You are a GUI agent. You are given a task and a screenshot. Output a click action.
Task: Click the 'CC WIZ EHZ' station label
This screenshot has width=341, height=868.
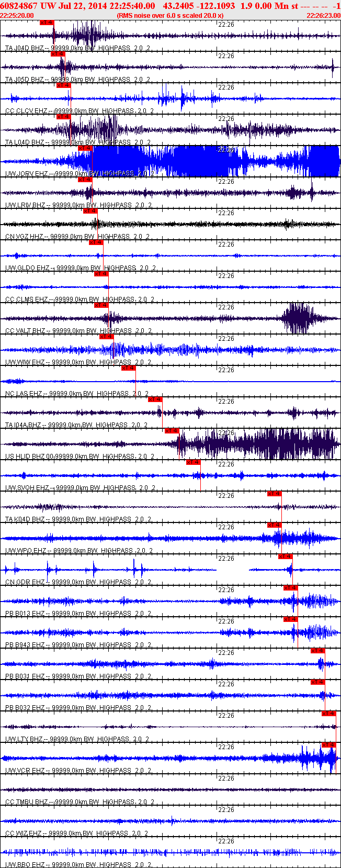(24, 833)
